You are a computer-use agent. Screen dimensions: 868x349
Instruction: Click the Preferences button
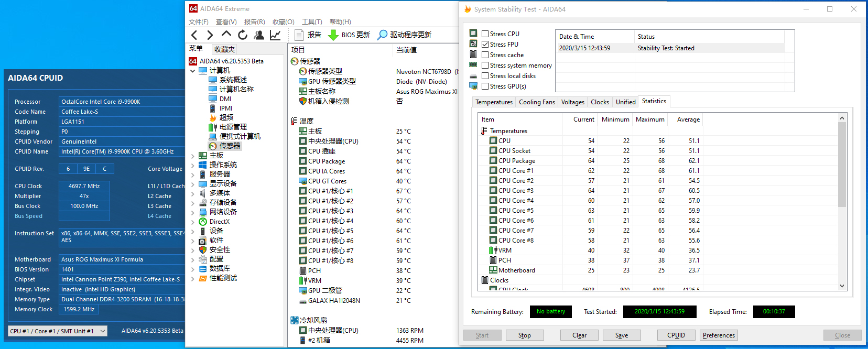[x=719, y=335]
